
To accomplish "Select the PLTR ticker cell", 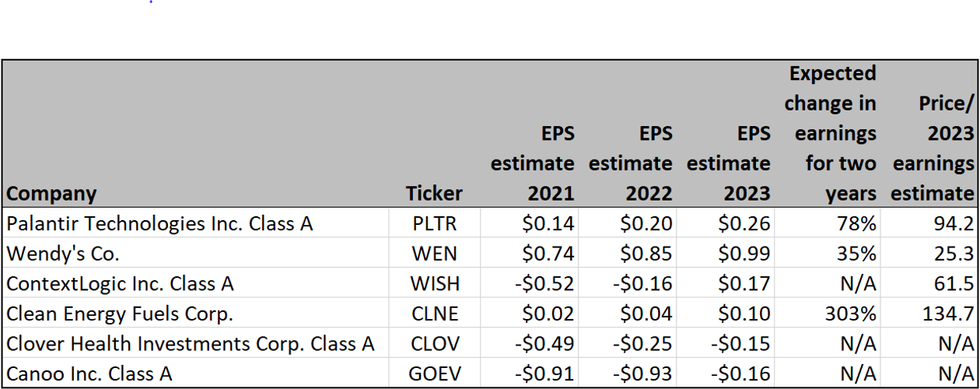I will point(434,224).
